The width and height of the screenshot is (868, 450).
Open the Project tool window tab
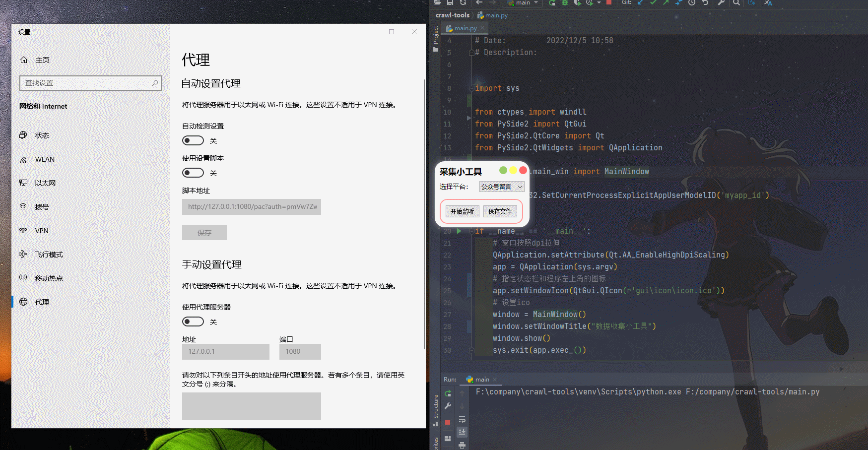[x=436, y=38]
